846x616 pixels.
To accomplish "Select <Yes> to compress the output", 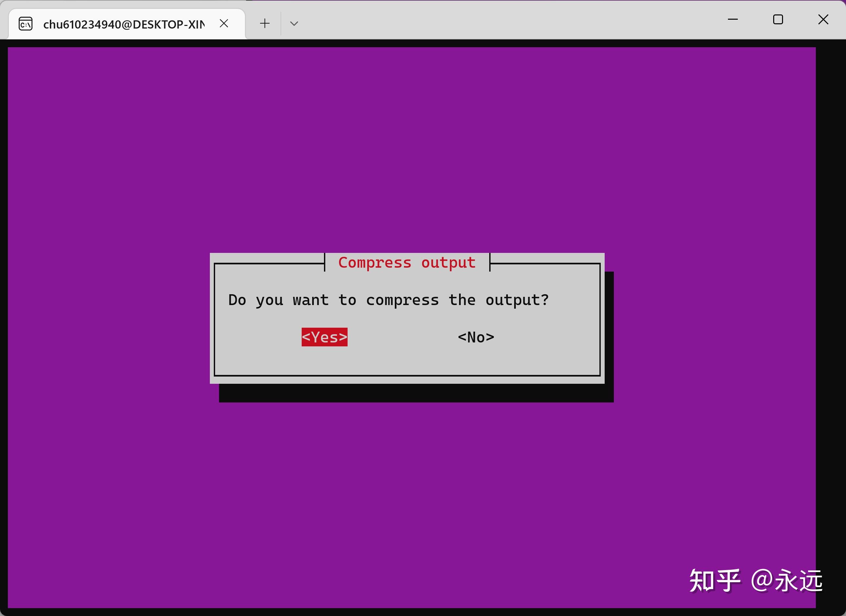I will pos(324,337).
